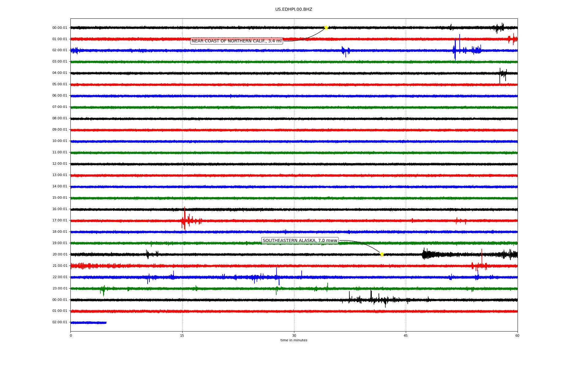Click the 60 tick label on x-axis

(517, 335)
